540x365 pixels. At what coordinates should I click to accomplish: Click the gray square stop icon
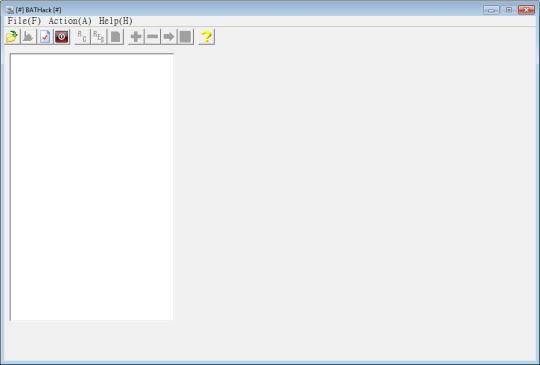(x=185, y=37)
